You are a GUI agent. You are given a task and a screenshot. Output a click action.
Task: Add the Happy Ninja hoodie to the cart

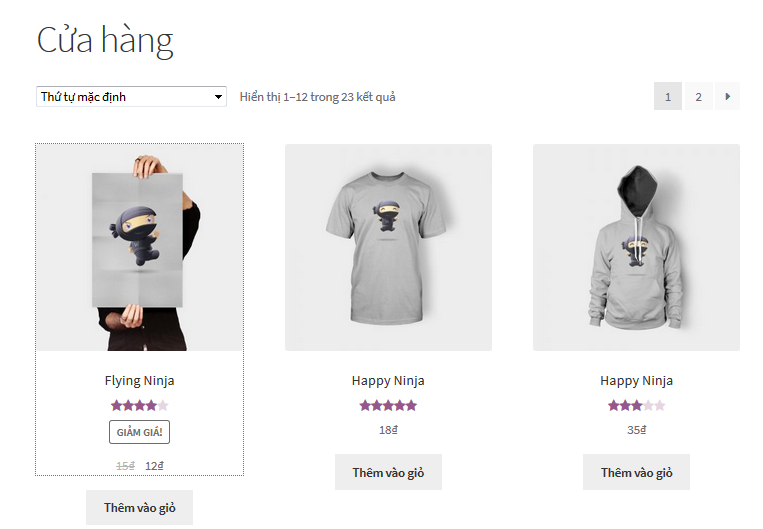[x=636, y=472]
